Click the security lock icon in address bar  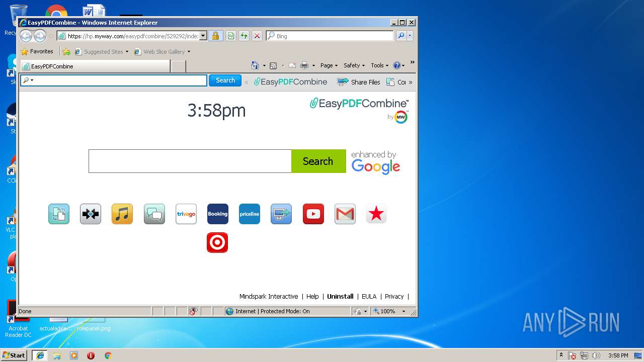(x=215, y=36)
